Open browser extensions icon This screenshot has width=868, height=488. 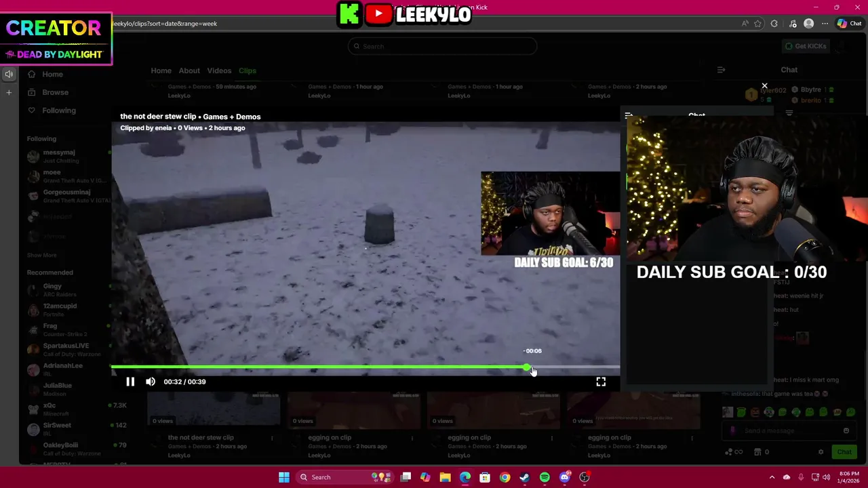point(774,24)
